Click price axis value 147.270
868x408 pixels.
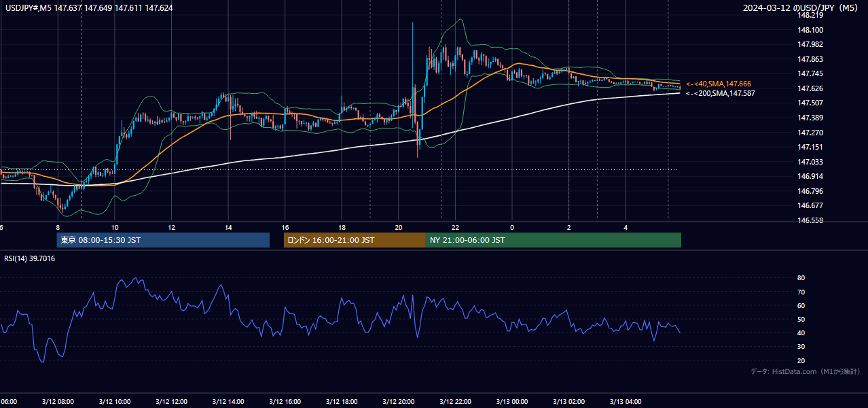point(811,133)
